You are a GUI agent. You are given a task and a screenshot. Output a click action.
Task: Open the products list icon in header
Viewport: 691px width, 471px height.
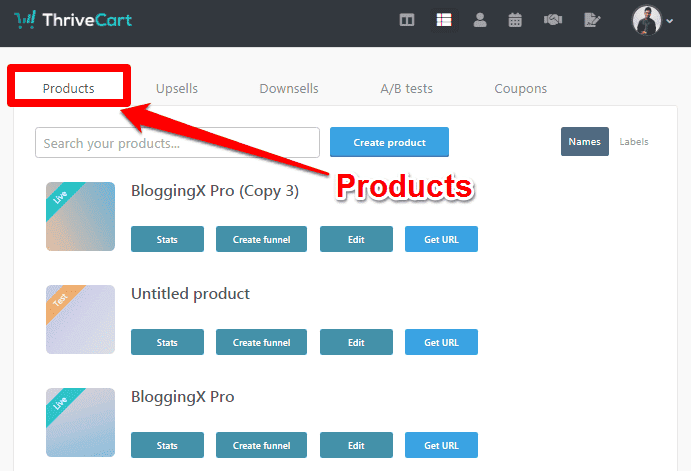click(x=443, y=20)
